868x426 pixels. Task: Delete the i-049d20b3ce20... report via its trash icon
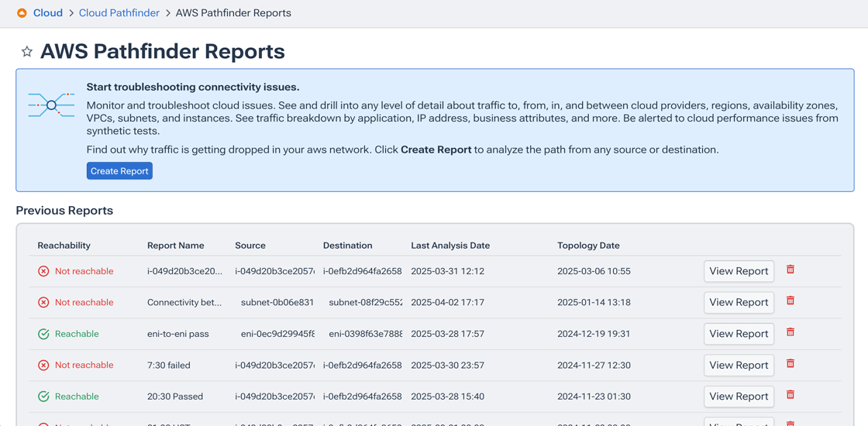coord(790,270)
